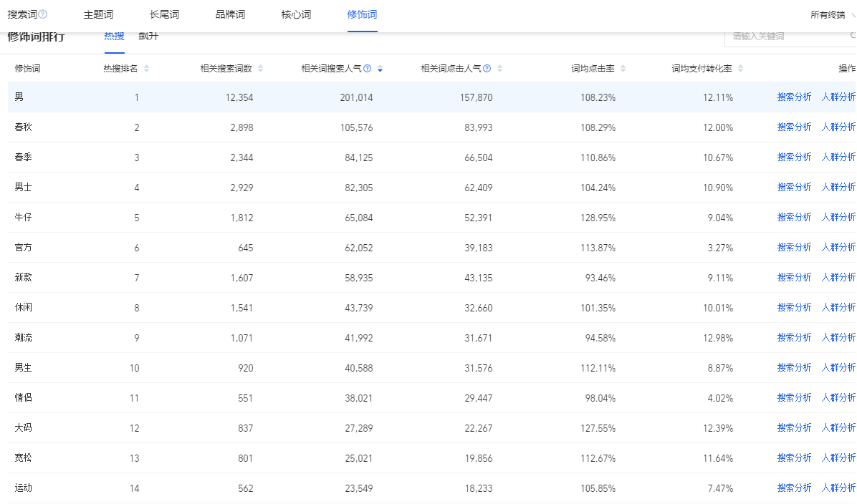
Task: Click the 128.95% click rate value
Action: [598, 218]
